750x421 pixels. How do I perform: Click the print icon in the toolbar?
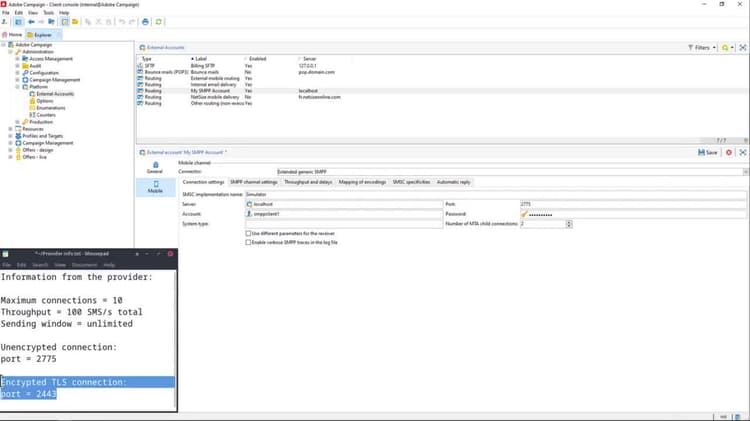pyautogui.click(x=145, y=22)
